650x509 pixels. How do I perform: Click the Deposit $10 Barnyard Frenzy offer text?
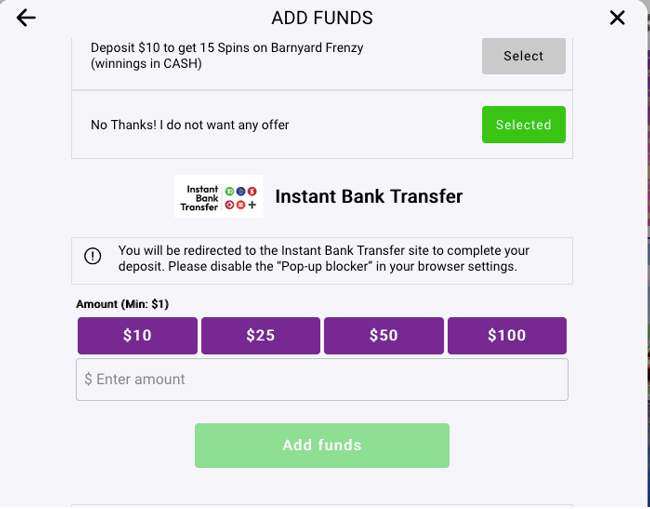point(227,56)
